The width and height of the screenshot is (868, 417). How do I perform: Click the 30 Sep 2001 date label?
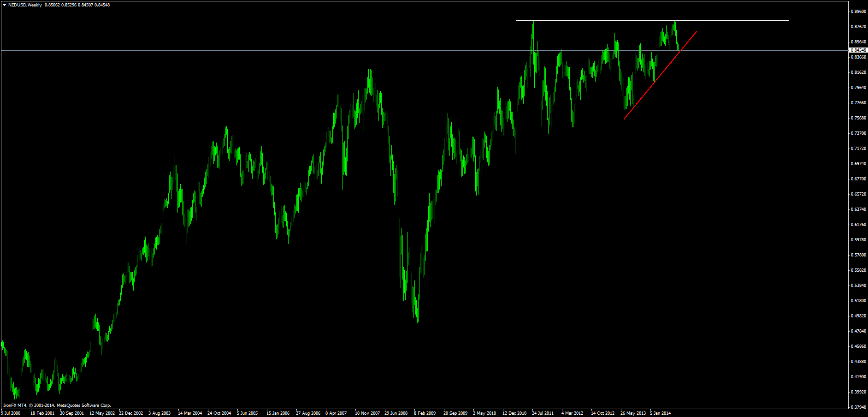click(x=72, y=413)
